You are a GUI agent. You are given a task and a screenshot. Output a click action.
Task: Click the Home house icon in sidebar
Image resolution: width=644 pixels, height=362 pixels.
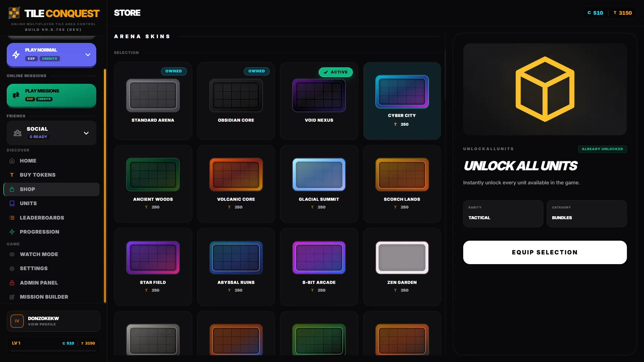click(x=12, y=161)
